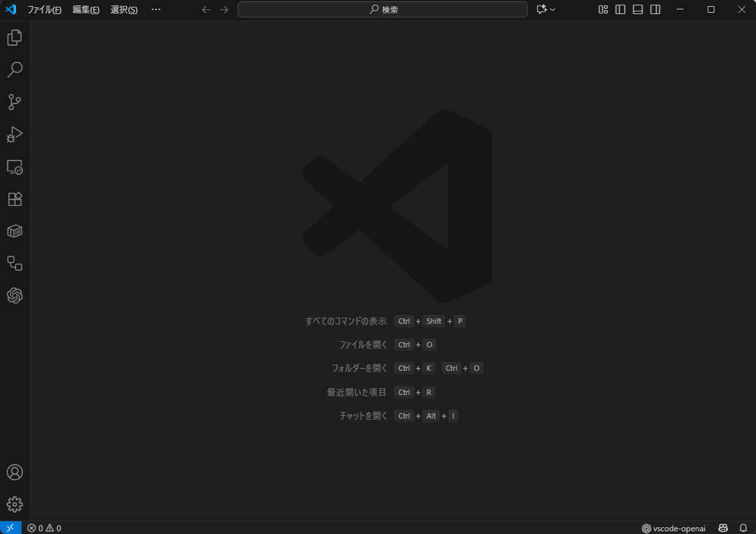This screenshot has height=534, width=756.
Task: Open the Remote Explorer view
Action: [15, 167]
